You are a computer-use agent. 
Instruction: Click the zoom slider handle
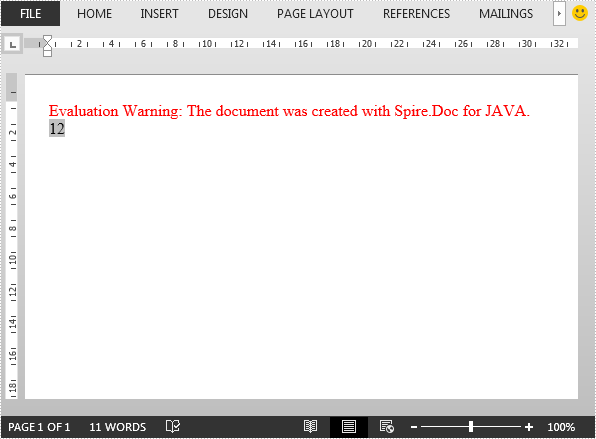tap(471, 427)
